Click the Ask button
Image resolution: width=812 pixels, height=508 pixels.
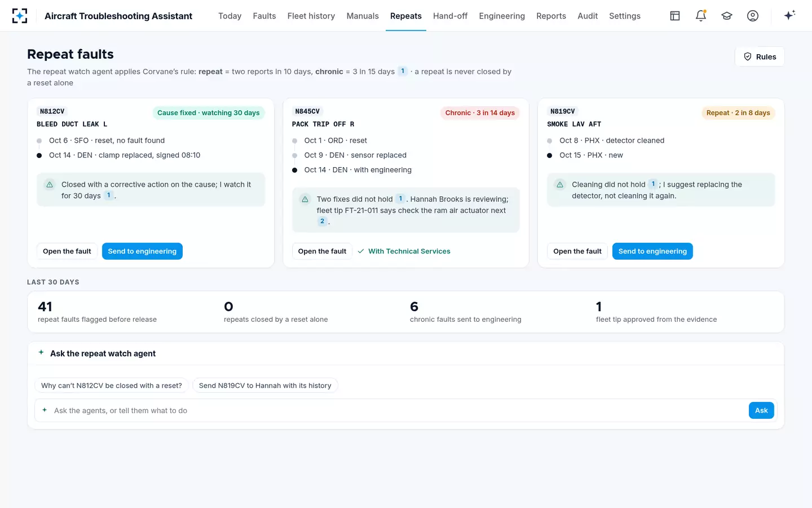(x=761, y=410)
